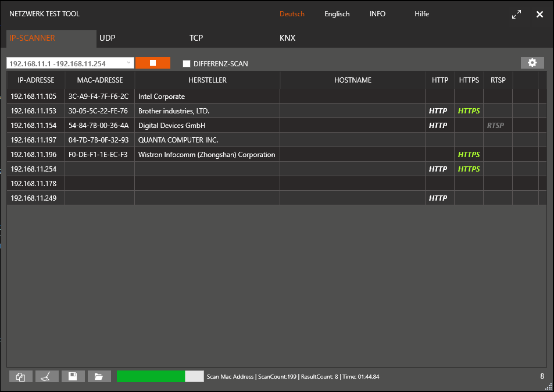This screenshot has height=392, width=554.
Task: Open a saved scan with the folder icon
Action: [99, 377]
